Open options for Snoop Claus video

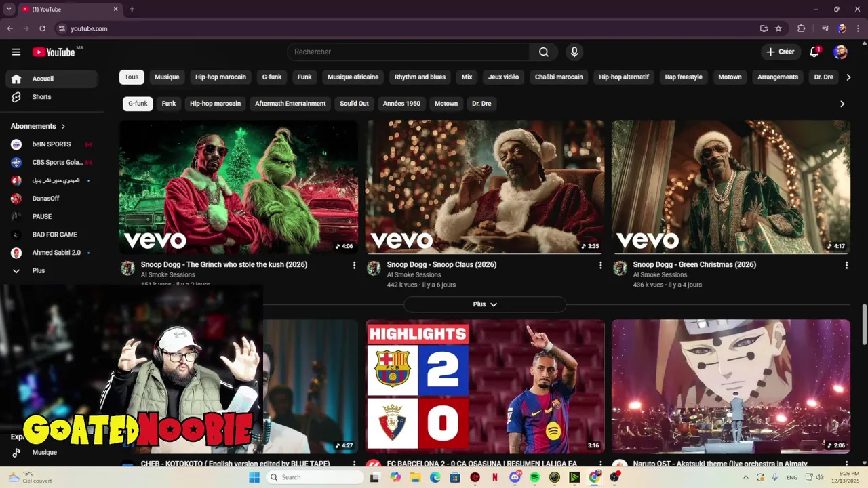click(600, 266)
